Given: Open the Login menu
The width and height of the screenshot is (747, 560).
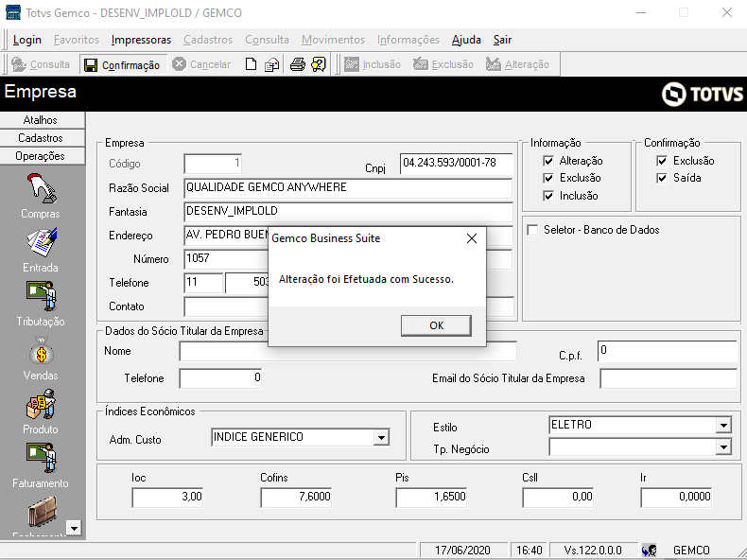Looking at the screenshot, I should pos(27,40).
